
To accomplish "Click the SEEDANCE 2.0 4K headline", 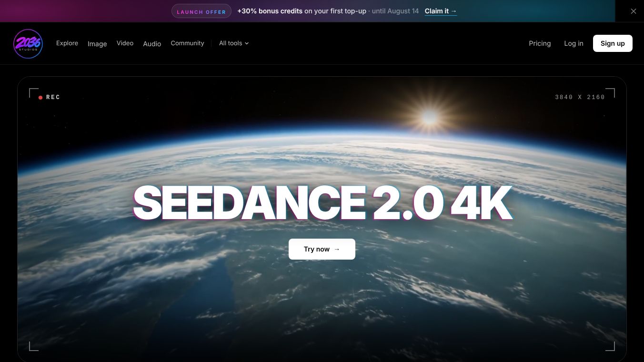I will coord(322,203).
